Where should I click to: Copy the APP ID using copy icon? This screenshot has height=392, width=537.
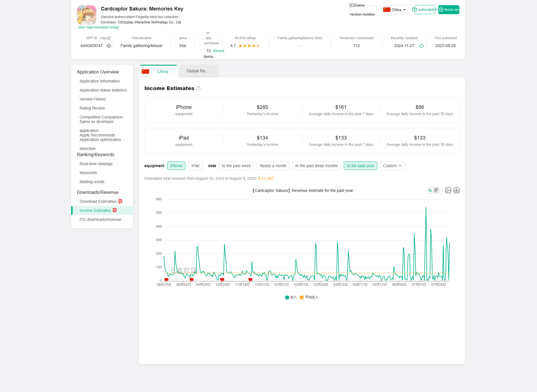tap(109, 38)
